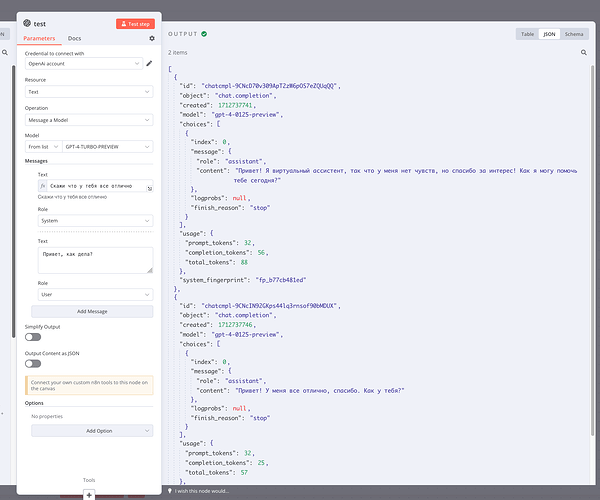Screen dimensions: 600x500
Task: Click the custom n8n tools notice
Action: click(89, 385)
